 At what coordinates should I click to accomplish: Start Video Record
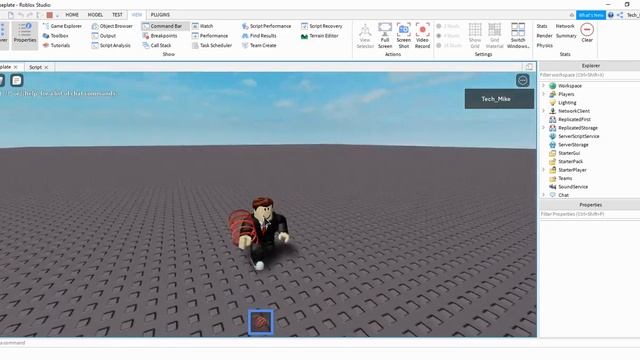coord(422,36)
